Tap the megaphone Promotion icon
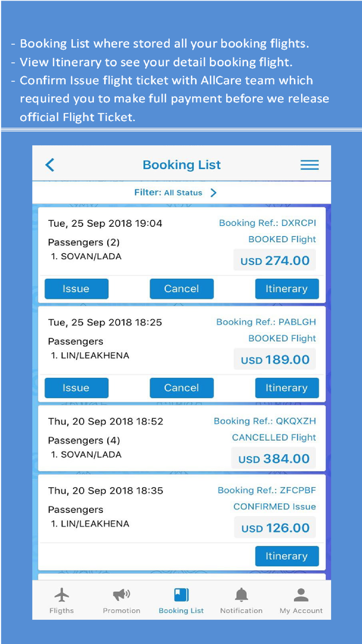Image resolution: width=362 pixels, height=644 pixels. [x=121, y=594]
